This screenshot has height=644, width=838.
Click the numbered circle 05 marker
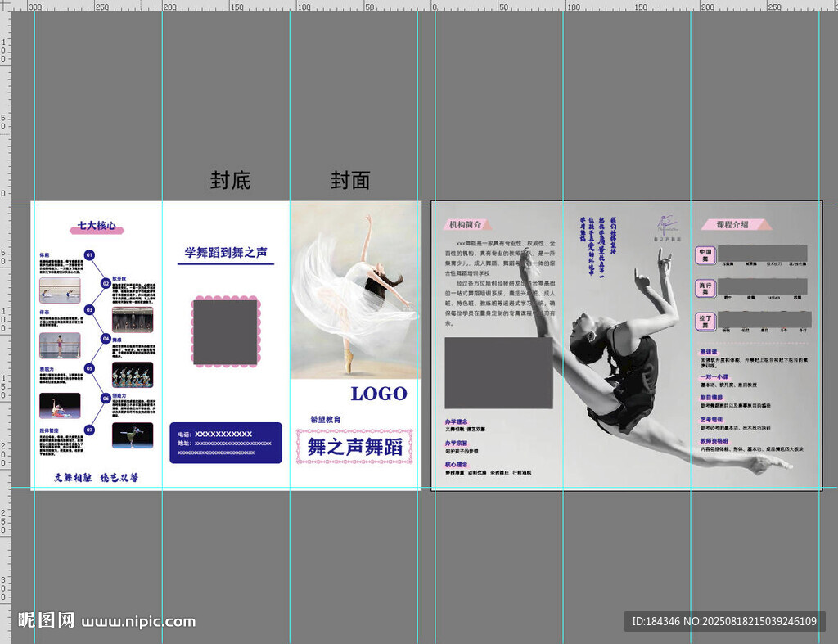pyautogui.click(x=89, y=368)
